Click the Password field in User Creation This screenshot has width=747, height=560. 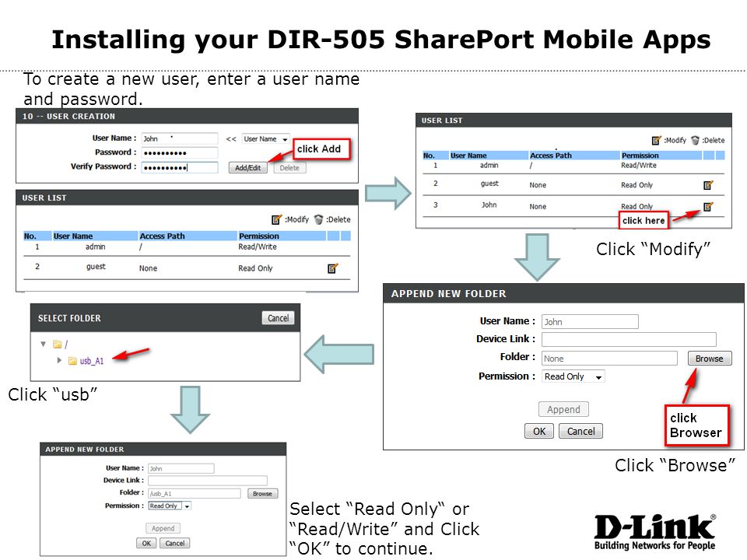(x=180, y=153)
